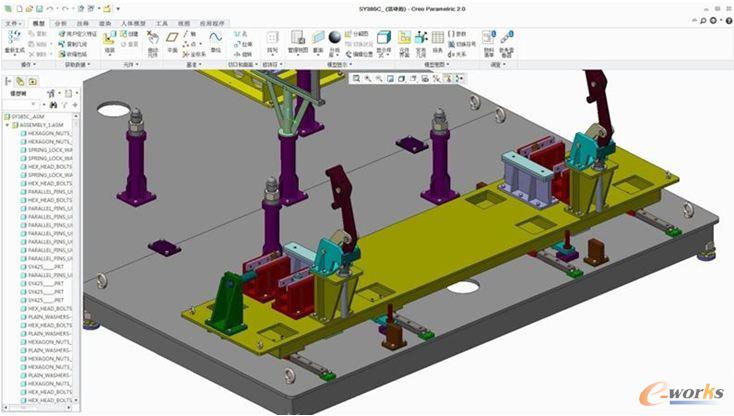Viewport: 734px width, 416px height.
Task: Open the File (文件) menu
Action: click(x=12, y=21)
